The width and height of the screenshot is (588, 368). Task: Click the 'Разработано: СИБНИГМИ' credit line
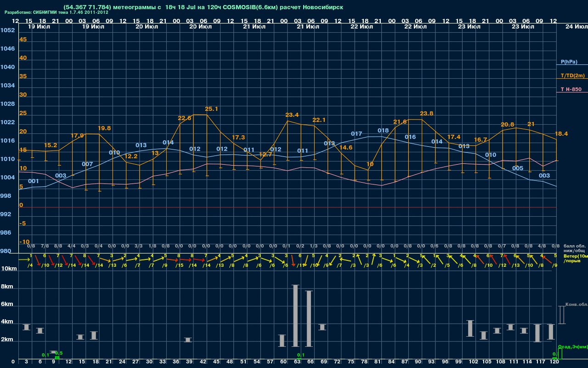[x=57, y=13]
